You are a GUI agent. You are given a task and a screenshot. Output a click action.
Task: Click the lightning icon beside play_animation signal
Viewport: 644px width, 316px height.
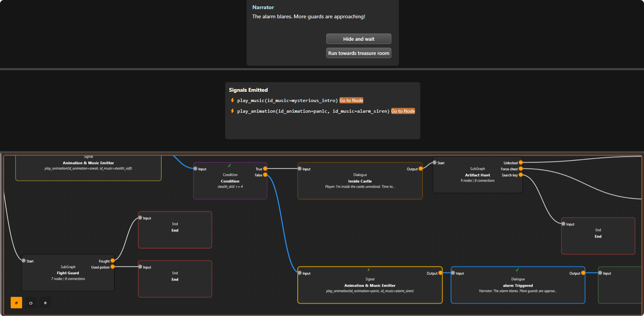pyautogui.click(x=232, y=111)
